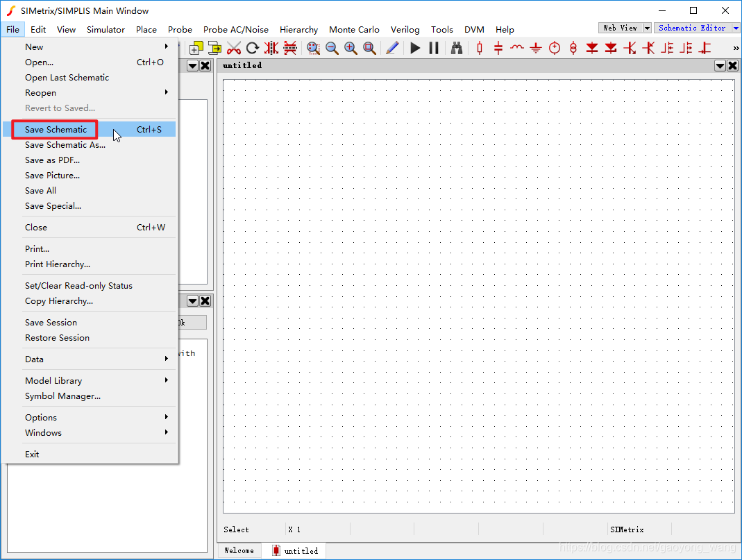
Task: Expand the toolbar overflow chevron
Action: click(x=736, y=48)
